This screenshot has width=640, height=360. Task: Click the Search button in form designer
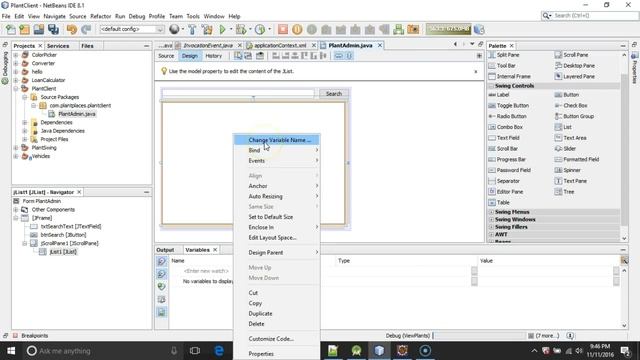click(x=334, y=94)
